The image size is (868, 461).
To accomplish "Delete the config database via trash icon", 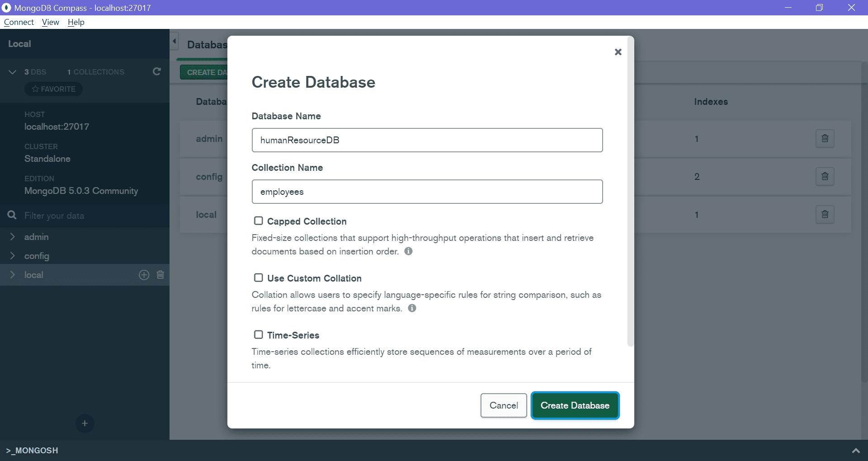I will point(824,176).
